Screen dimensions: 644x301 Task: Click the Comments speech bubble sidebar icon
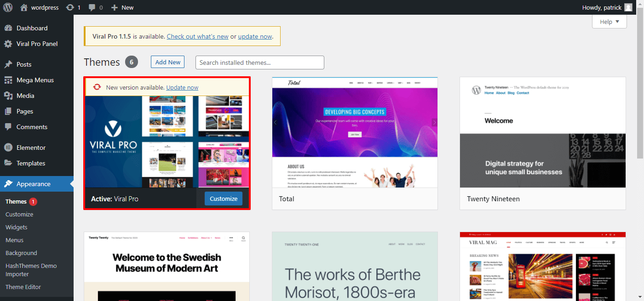click(8, 127)
